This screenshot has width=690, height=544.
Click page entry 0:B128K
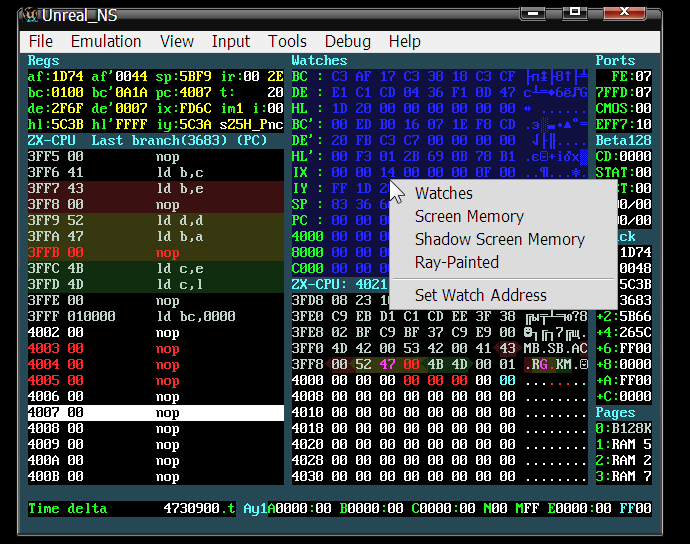click(624, 428)
